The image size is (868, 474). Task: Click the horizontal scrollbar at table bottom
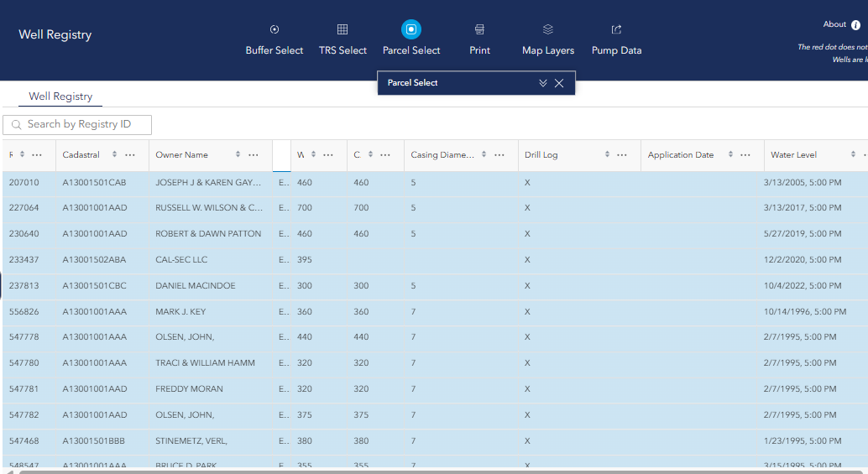pyautogui.click(x=420, y=471)
